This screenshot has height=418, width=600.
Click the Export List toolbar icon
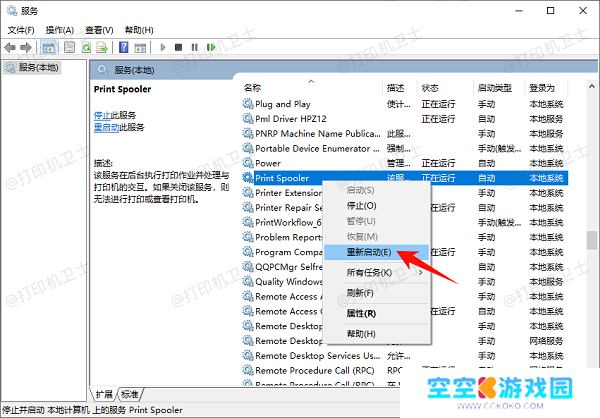(x=102, y=47)
